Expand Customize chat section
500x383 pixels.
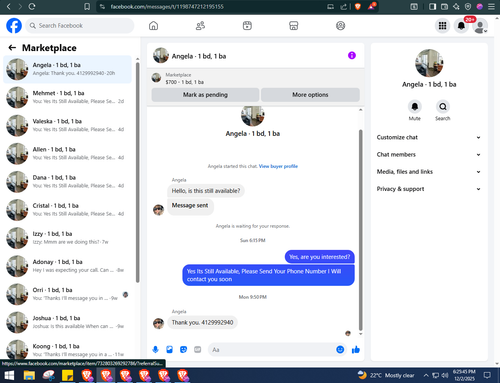click(x=429, y=137)
